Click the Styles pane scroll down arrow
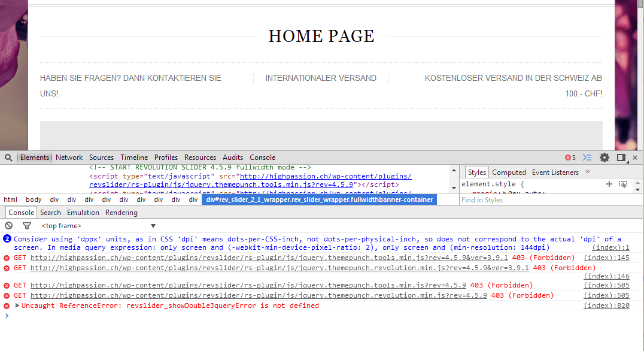644x351 pixels. pos(639,189)
